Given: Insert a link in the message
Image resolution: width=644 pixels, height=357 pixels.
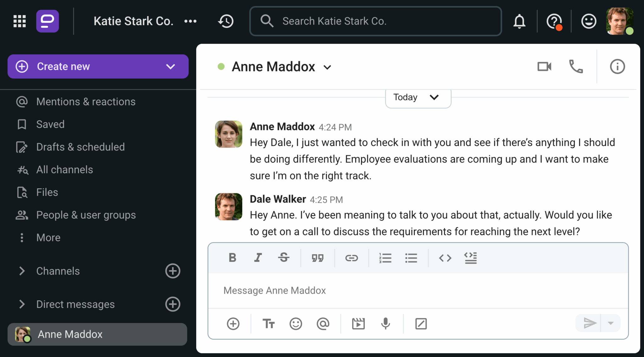Looking at the screenshot, I should point(351,258).
